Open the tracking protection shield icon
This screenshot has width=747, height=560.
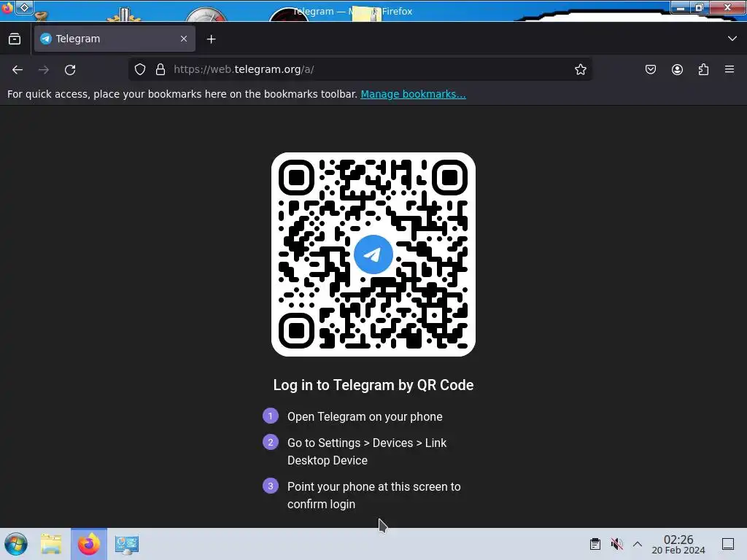click(140, 69)
